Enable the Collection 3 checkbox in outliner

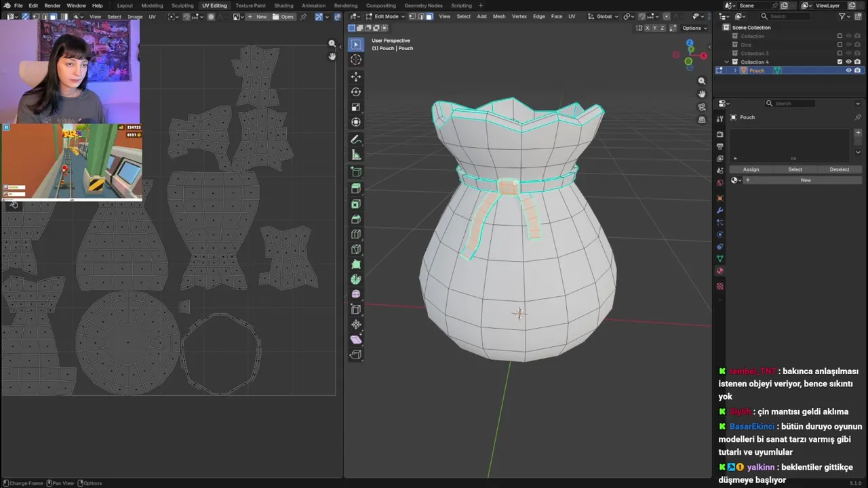point(840,53)
